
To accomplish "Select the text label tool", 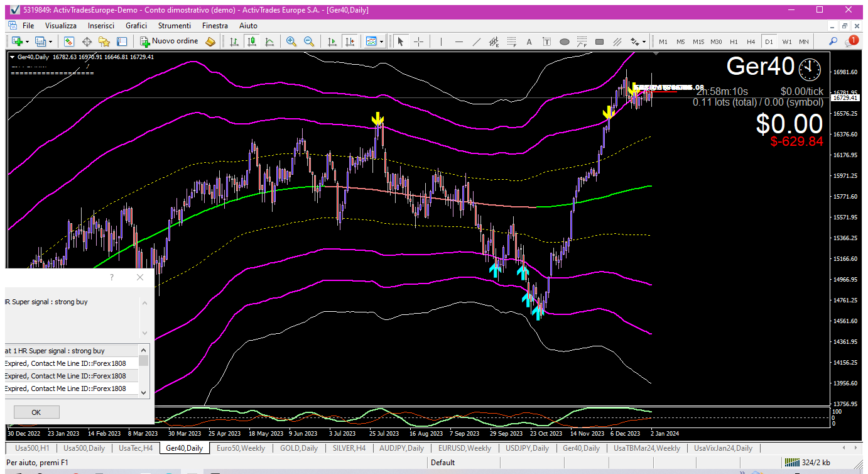I will (x=547, y=41).
